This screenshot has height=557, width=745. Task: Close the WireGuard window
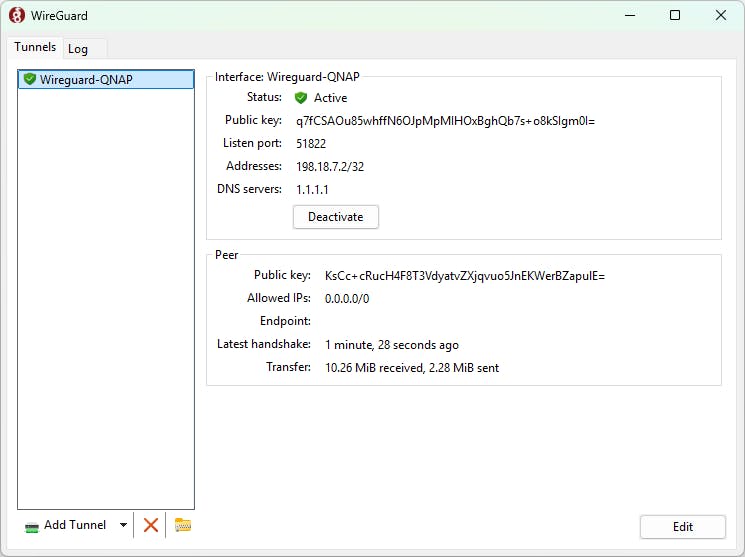pos(721,15)
